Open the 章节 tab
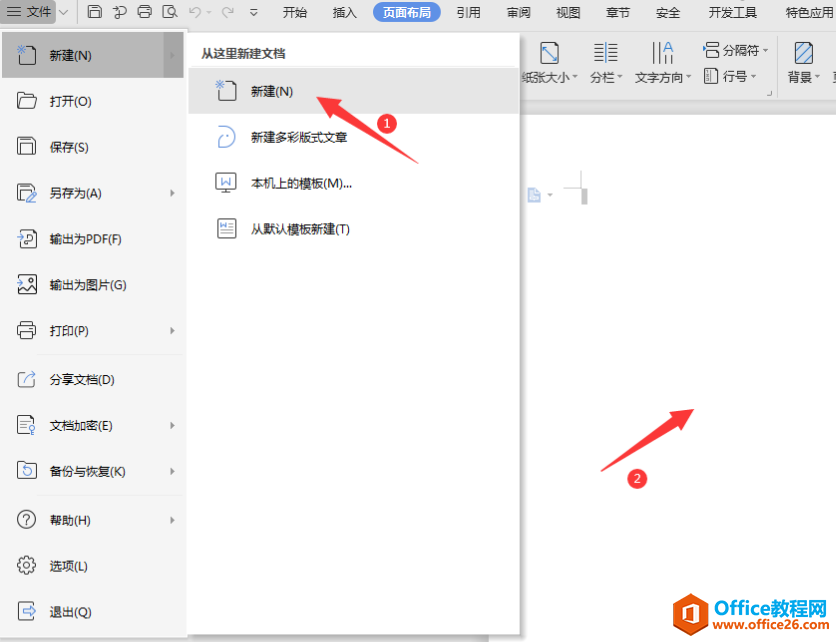Screen dimensions: 836x642 (618, 12)
